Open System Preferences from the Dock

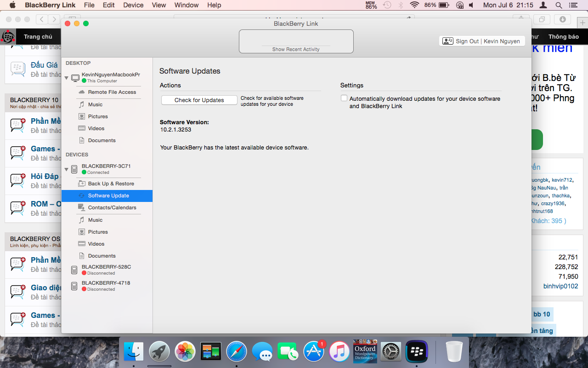pyautogui.click(x=391, y=352)
